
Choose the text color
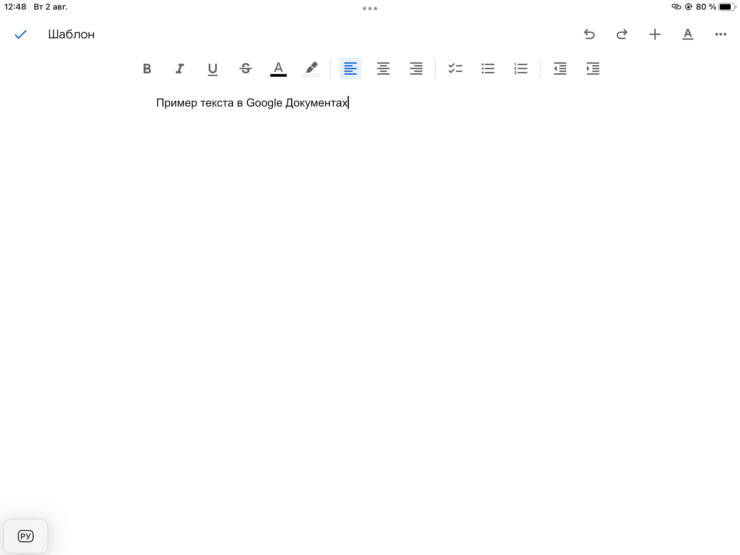(x=278, y=69)
